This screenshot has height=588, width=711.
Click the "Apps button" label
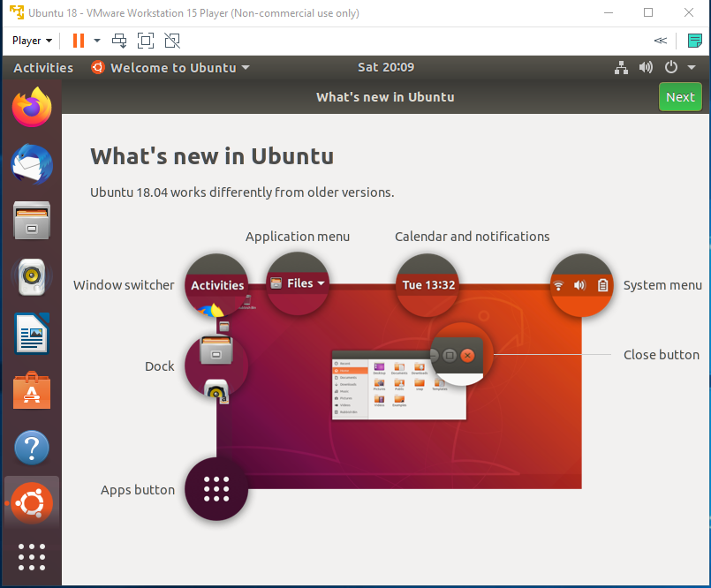pos(138,490)
